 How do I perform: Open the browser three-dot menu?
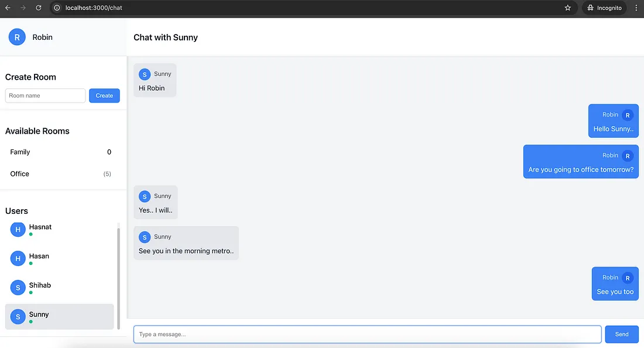coord(636,8)
